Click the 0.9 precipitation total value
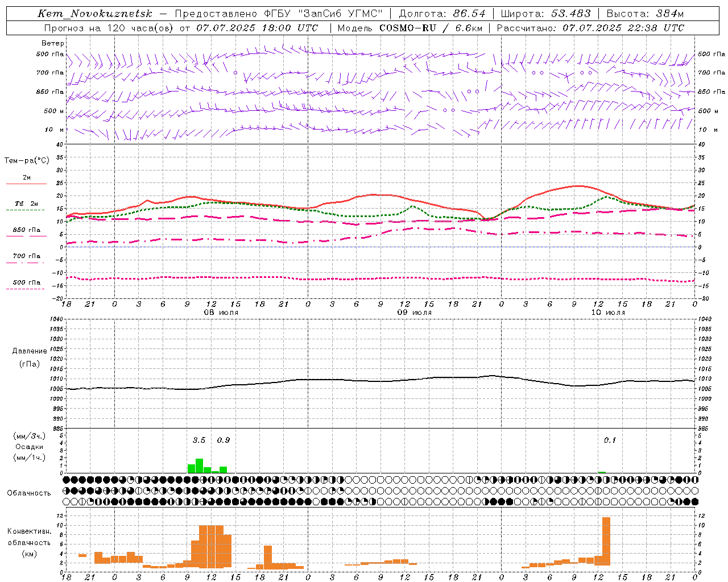728x582 pixels. tap(224, 440)
